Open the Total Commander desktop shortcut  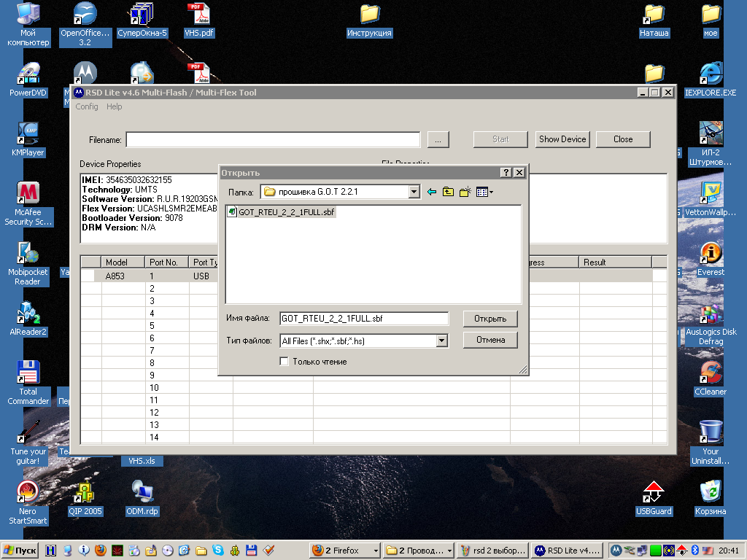pyautogui.click(x=28, y=383)
